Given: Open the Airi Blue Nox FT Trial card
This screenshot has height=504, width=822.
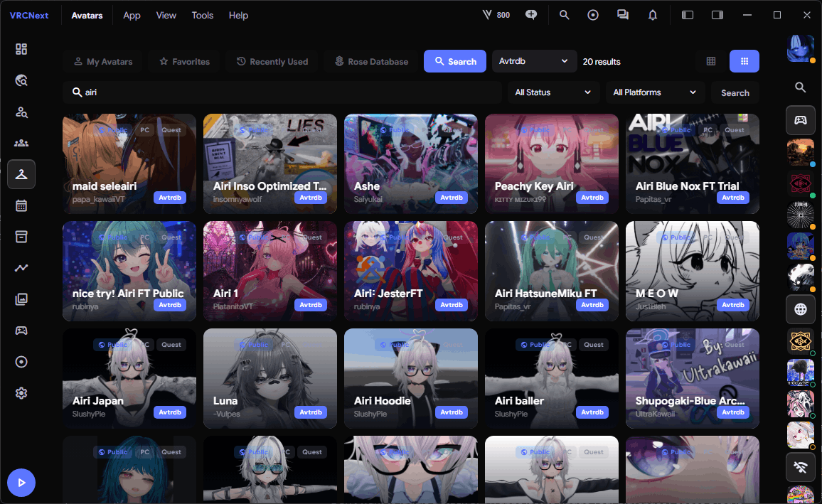Looking at the screenshot, I should pos(693,163).
